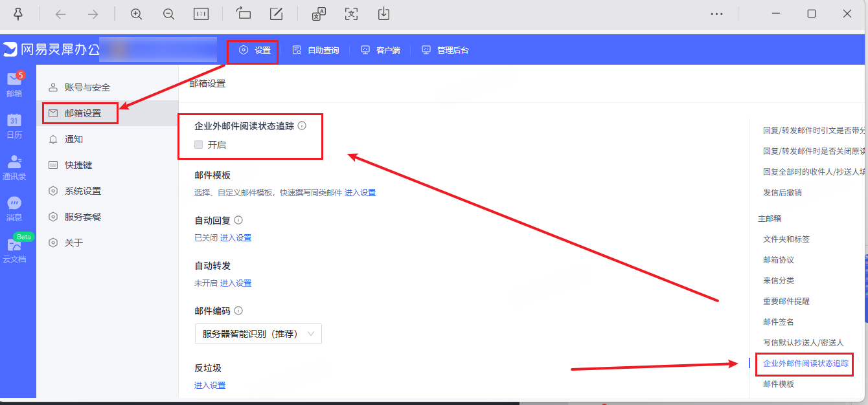
Task: Open the 管理后台 tab
Action: 445,50
